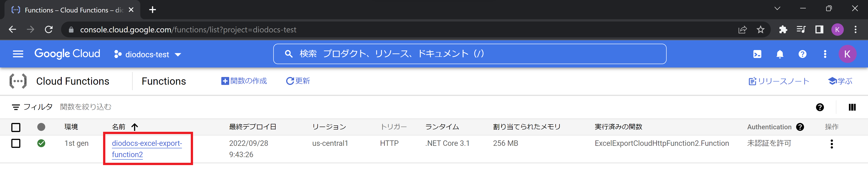Click 割り当てられたメモリ column header
Screen dimensions: 868x173
tap(527, 127)
